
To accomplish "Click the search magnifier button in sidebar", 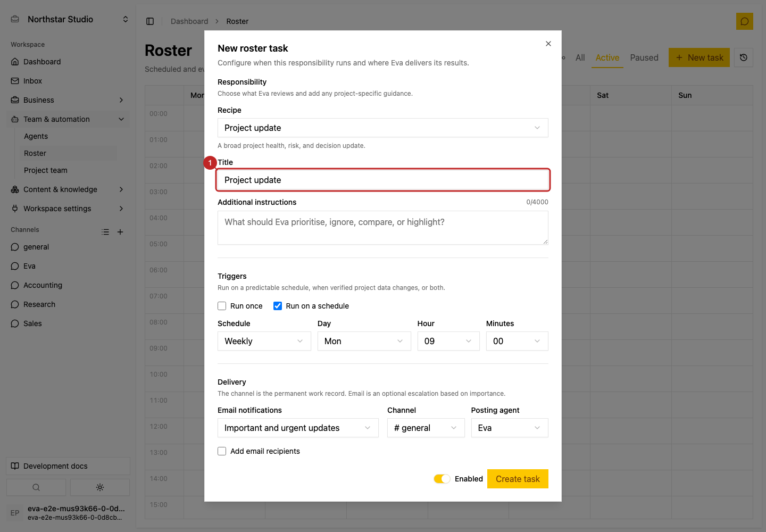I will 36,487.
